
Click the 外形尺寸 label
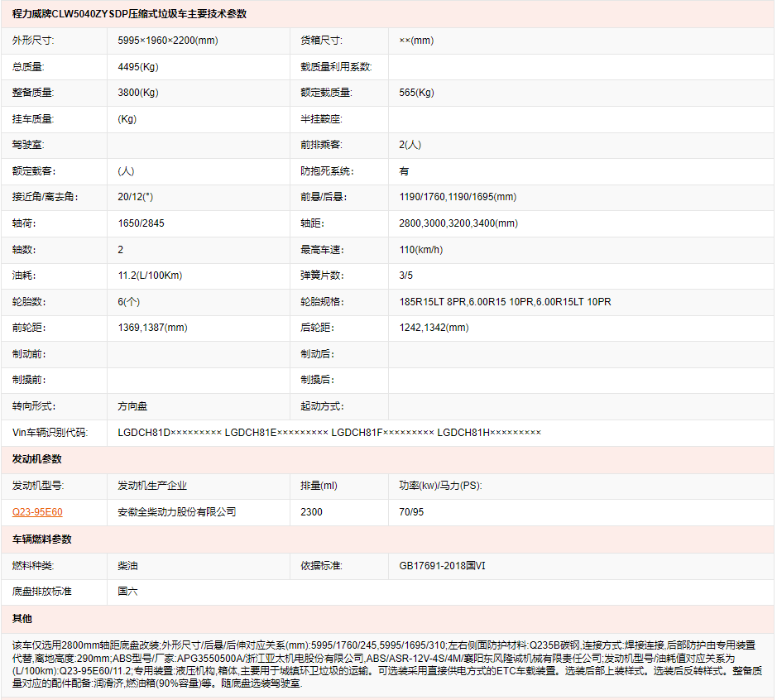tap(33, 41)
